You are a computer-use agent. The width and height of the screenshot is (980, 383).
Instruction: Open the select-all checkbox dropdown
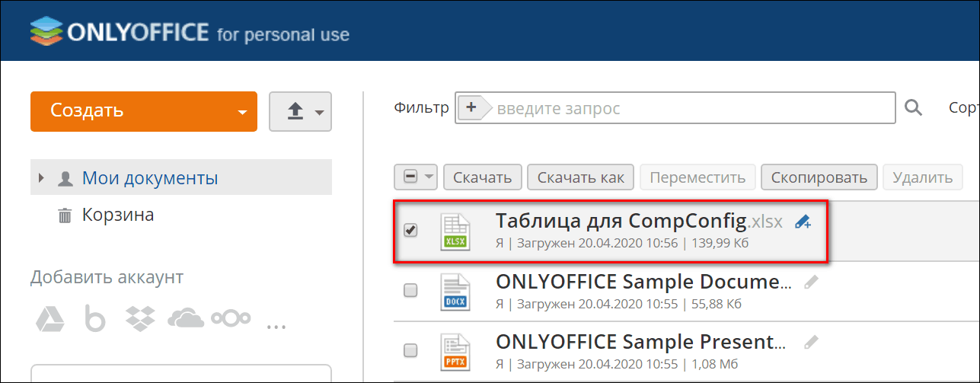click(430, 177)
